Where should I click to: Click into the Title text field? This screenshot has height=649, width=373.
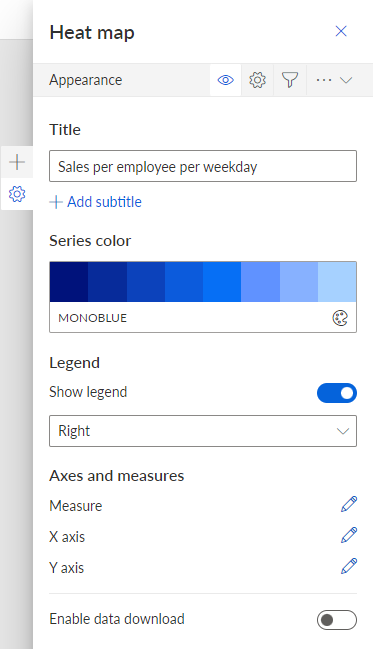click(203, 166)
